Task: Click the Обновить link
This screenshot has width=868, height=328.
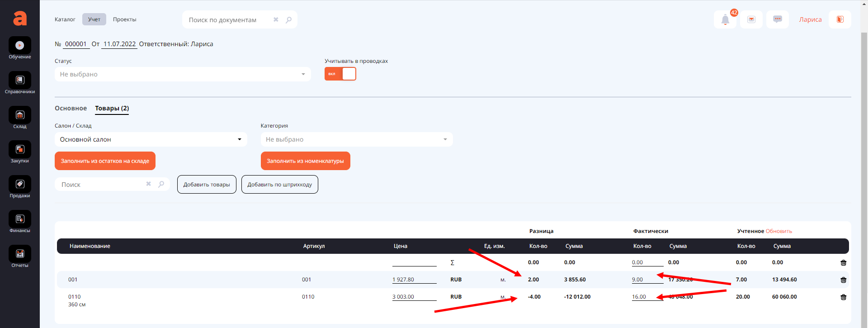Action: pos(778,231)
